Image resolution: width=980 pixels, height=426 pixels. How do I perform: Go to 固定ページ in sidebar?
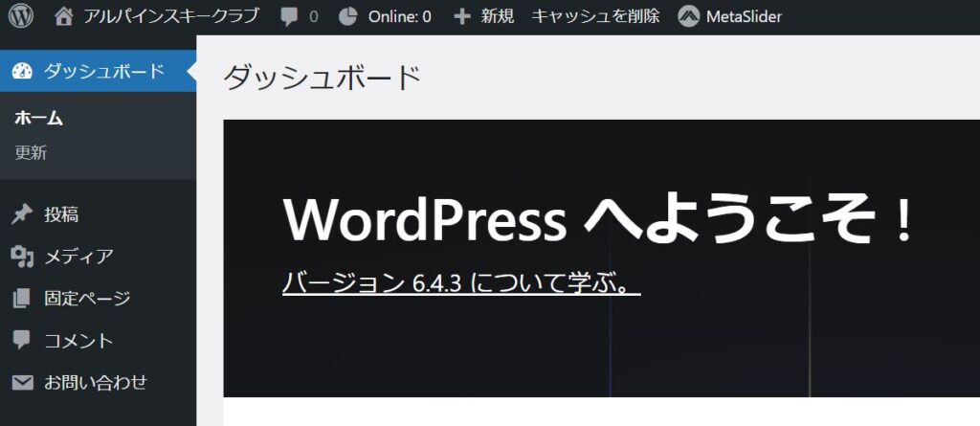click(87, 299)
